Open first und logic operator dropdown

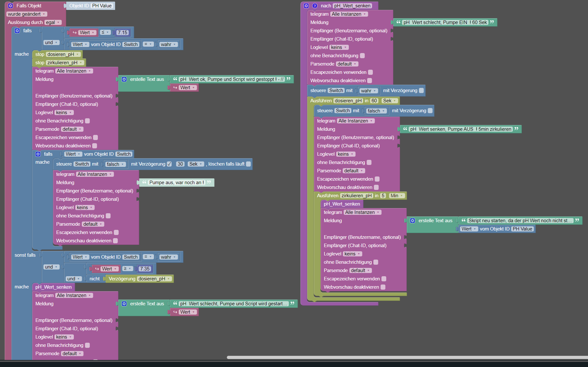tap(51, 43)
